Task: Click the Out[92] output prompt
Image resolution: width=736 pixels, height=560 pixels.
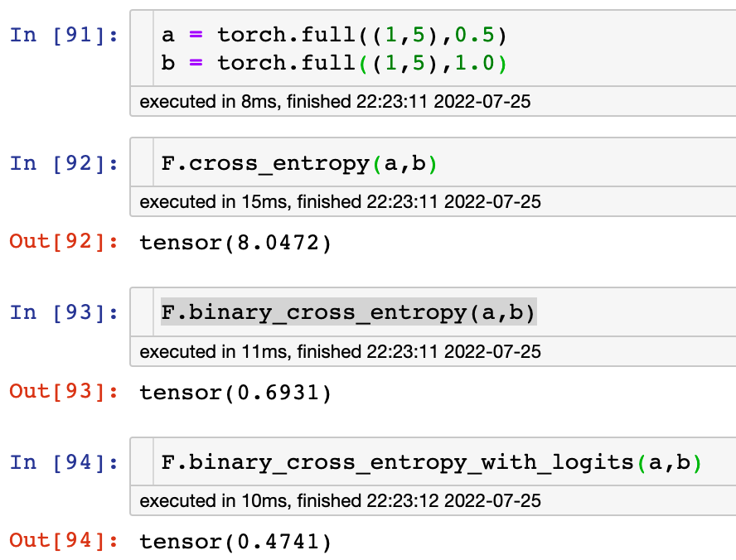Action: pyautogui.click(x=64, y=242)
